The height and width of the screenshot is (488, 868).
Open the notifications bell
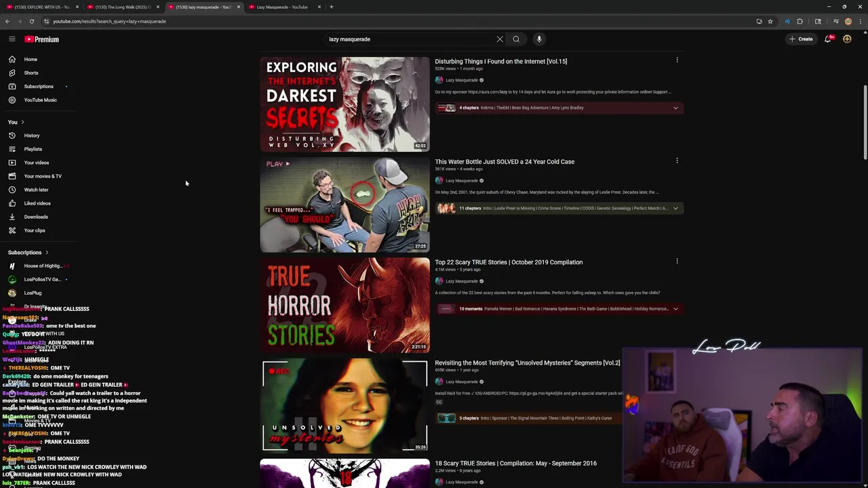point(828,39)
